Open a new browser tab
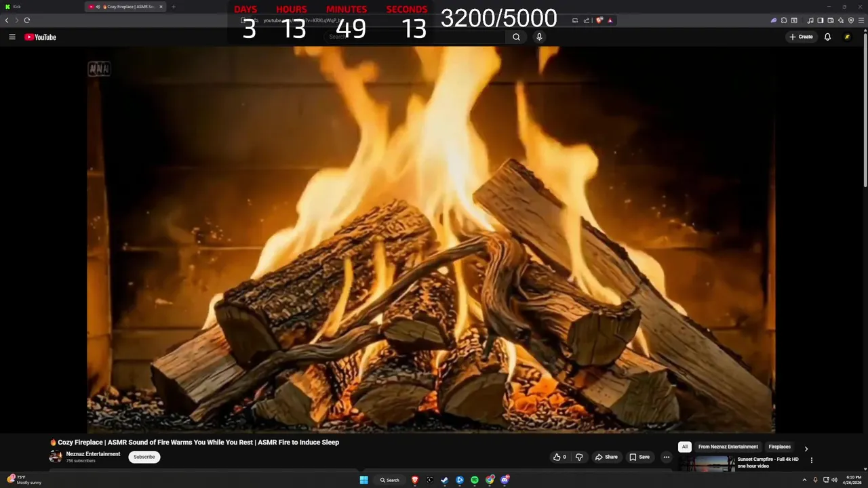This screenshot has width=868, height=488. (173, 7)
